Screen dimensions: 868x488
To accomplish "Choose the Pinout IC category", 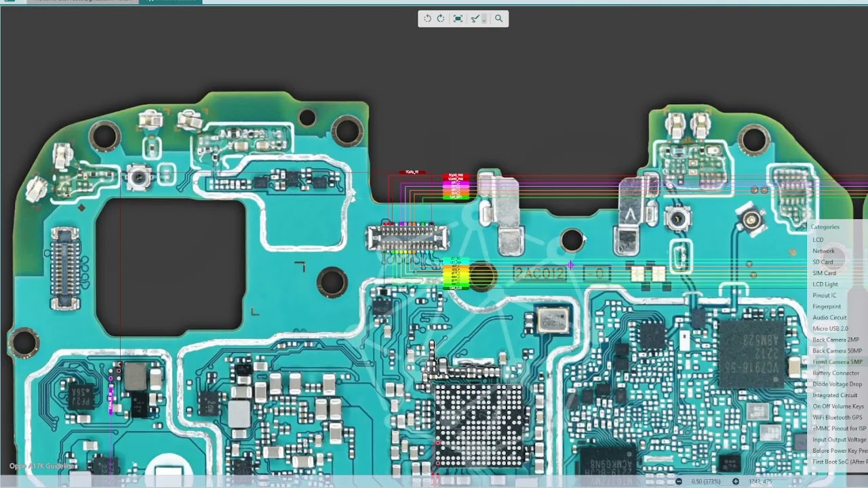I will [x=825, y=296].
